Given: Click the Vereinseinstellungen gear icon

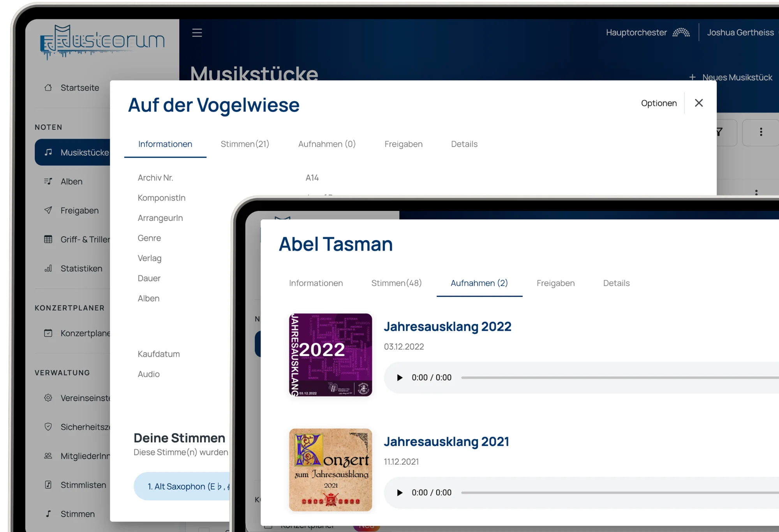Looking at the screenshot, I should click(48, 398).
